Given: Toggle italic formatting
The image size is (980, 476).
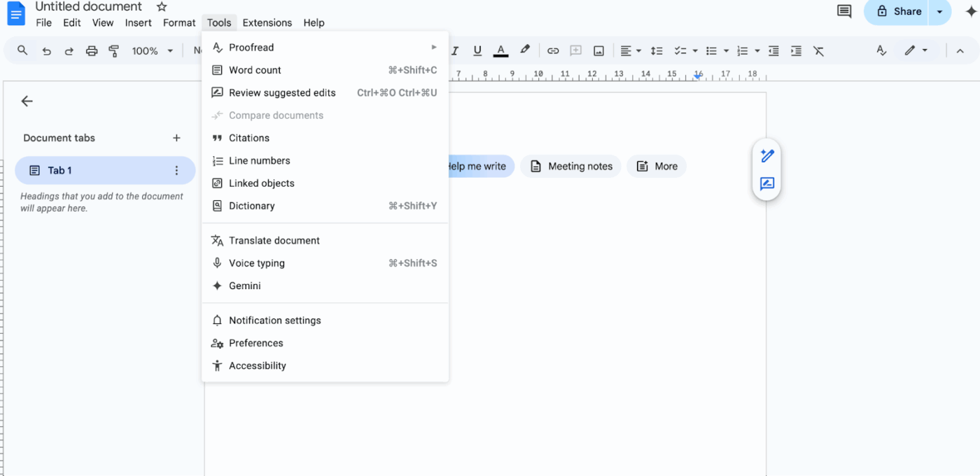Looking at the screenshot, I should 454,50.
